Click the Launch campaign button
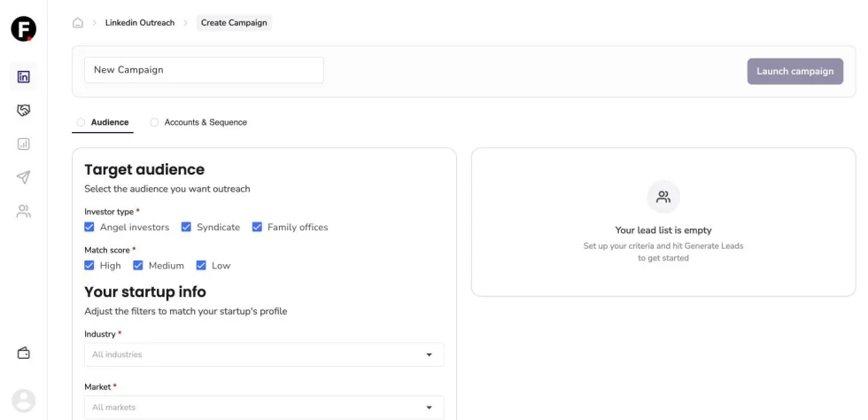 click(795, 72)
